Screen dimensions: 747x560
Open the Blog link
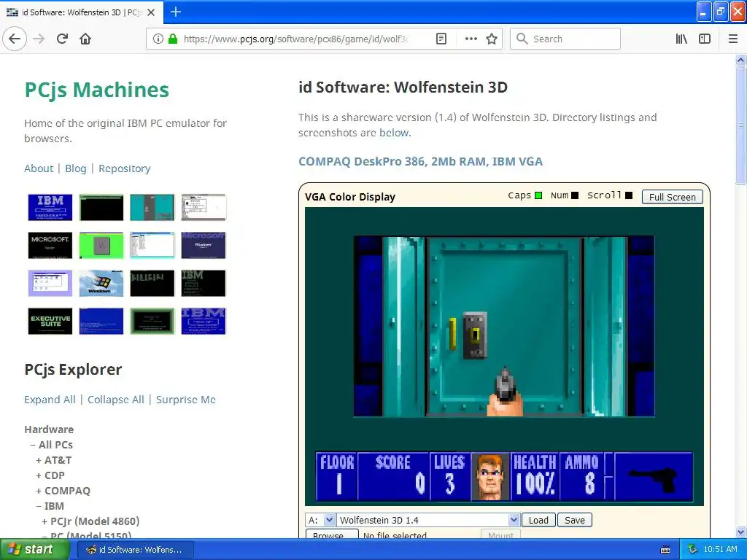76,168
